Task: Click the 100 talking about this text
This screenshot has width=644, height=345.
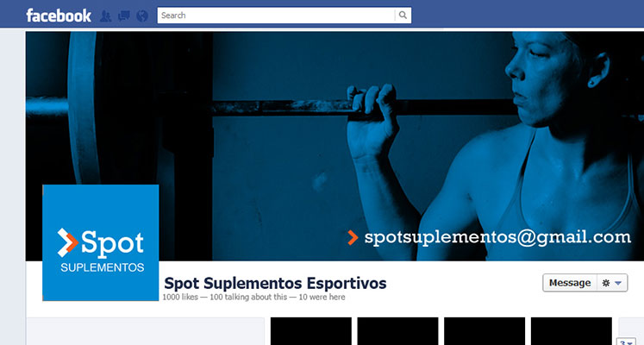Action: pyautogui.click(x=248, y=297)
